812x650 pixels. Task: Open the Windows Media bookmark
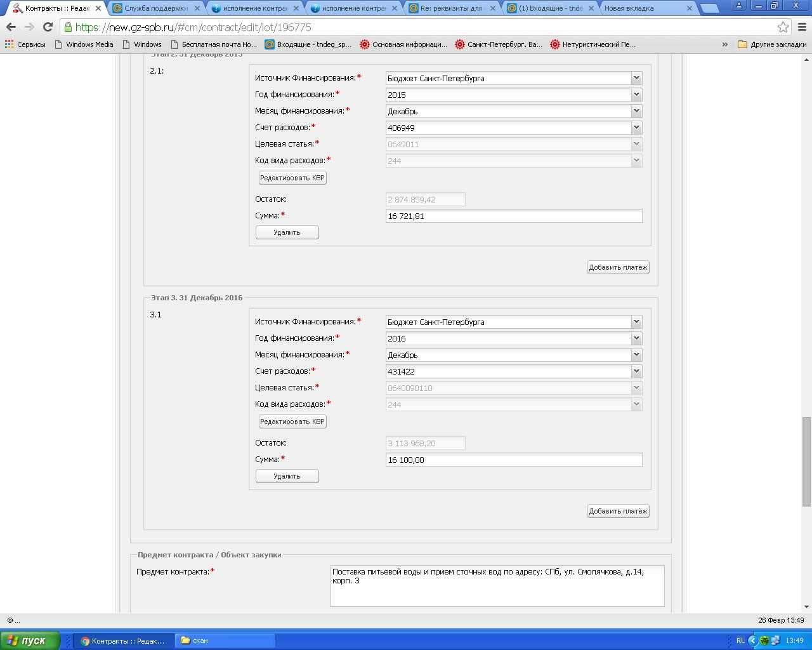[84, 44]
